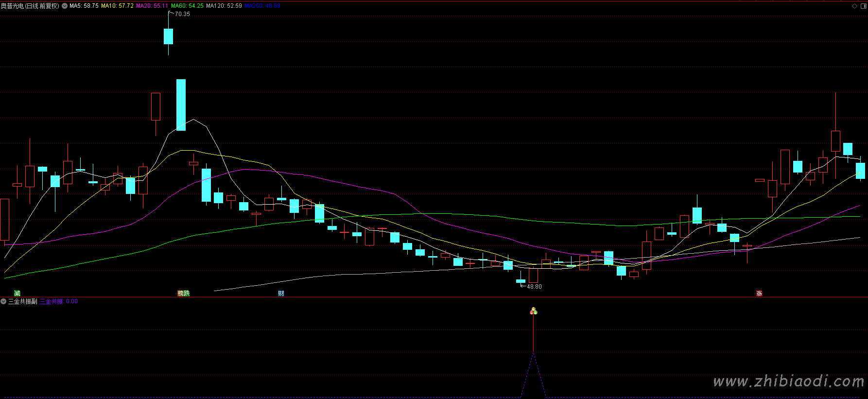Click the three-ball 三金共振 signal icon
868x399 pixels.
click(x=534, y=311)
